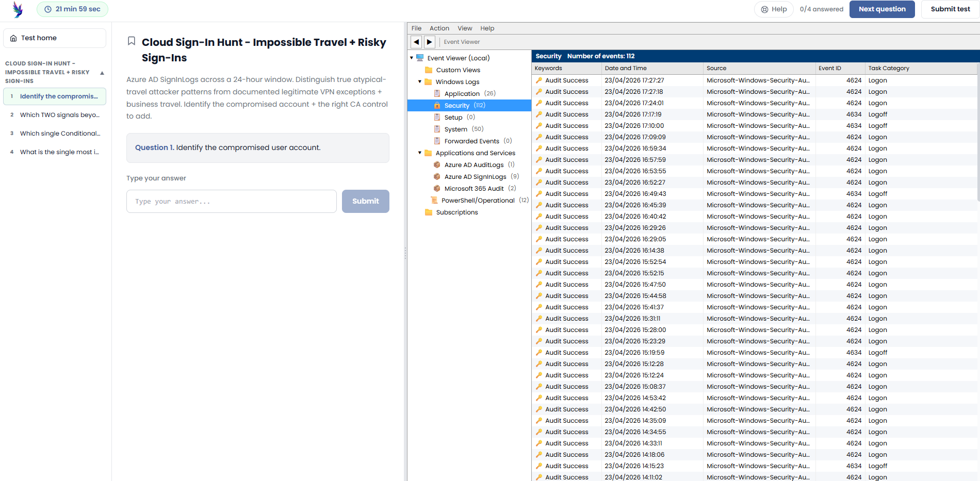The image size is (980, 481).
Task: Click the back arrow toolbar button
Action: [x=416, y=42]
